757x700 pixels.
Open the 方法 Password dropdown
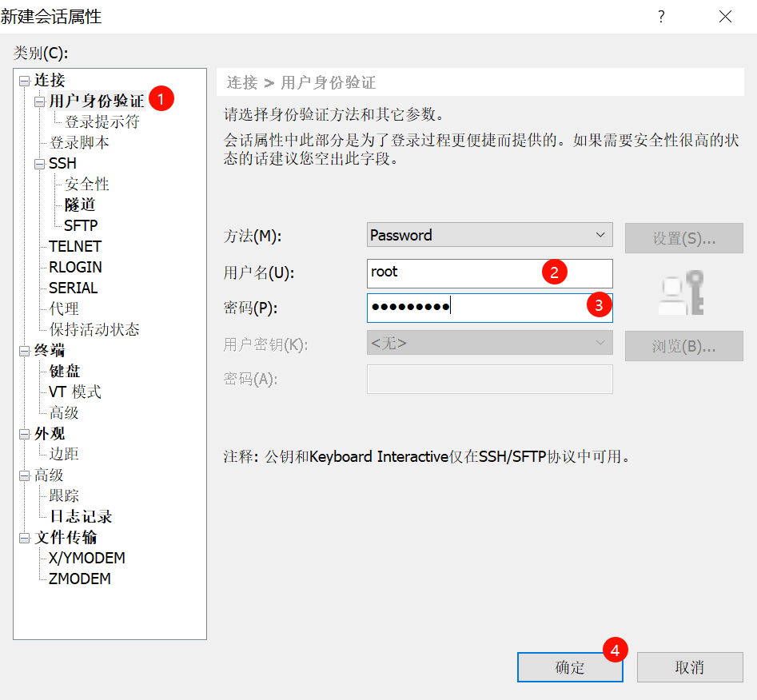click(x=489, y=235)
